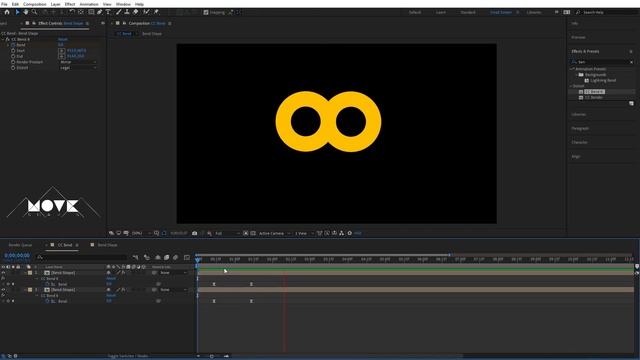Select the Rotation tool
The height and width of the screenshot is (360, 640).
(x=72, y=12)
